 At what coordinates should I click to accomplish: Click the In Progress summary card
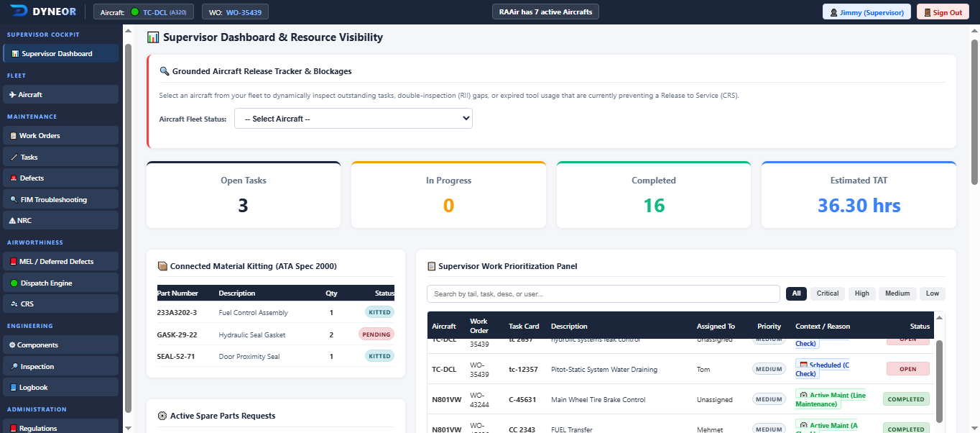[x=448, y=195]
